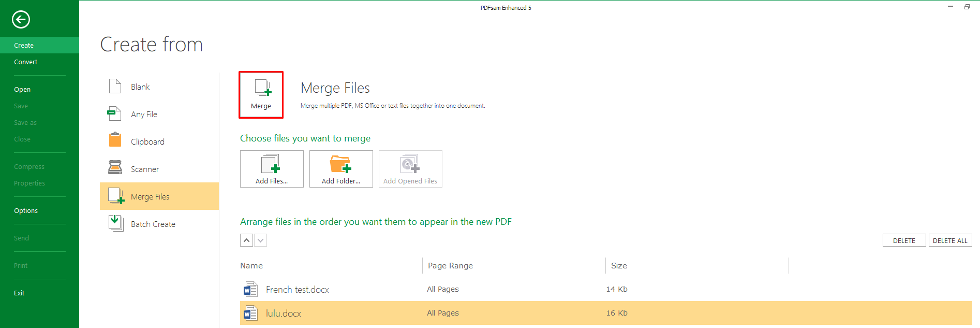Move selected file up with arrow

click(x=247, y=240)
